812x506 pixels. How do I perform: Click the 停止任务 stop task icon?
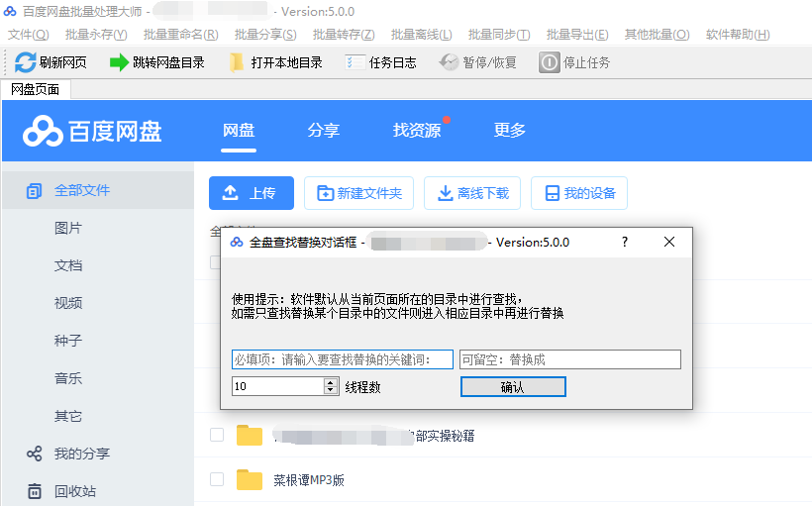pyautogui.click(x=549, y=62)
